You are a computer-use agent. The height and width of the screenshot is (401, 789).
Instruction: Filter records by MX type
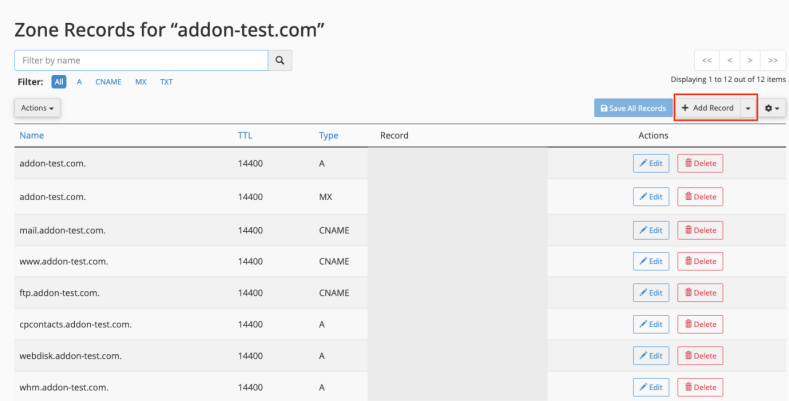coord(141,82)
